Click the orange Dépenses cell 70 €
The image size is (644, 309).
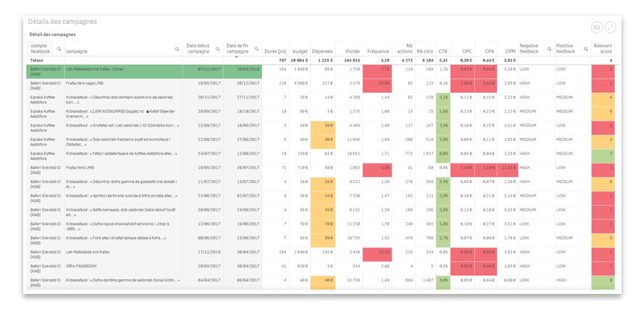coord(323,226)
